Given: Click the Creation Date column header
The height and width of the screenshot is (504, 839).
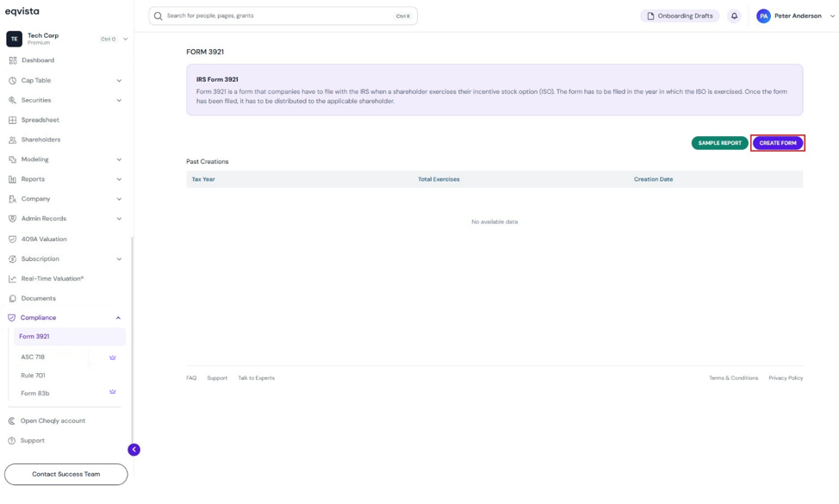Looking at the screenshot, I should 653,179.
